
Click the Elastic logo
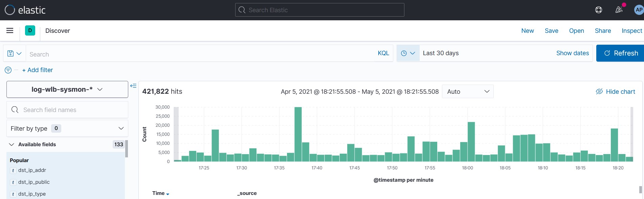(25, 10)
